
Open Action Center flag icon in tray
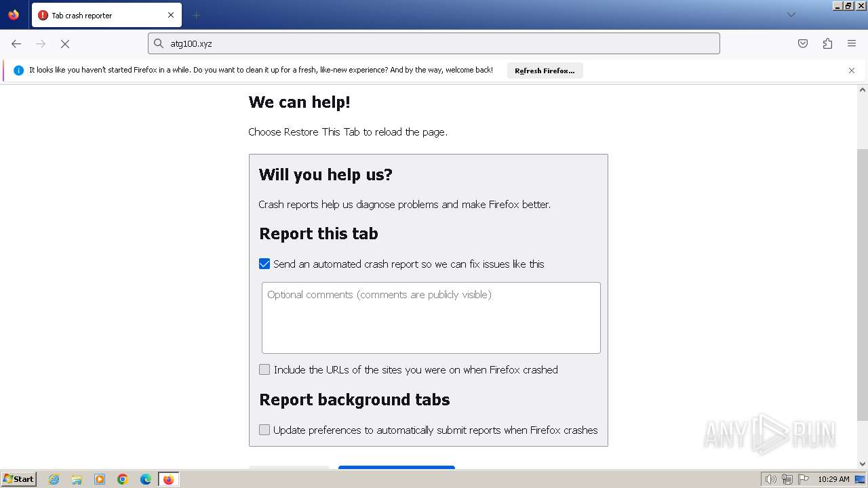[803, 479]
